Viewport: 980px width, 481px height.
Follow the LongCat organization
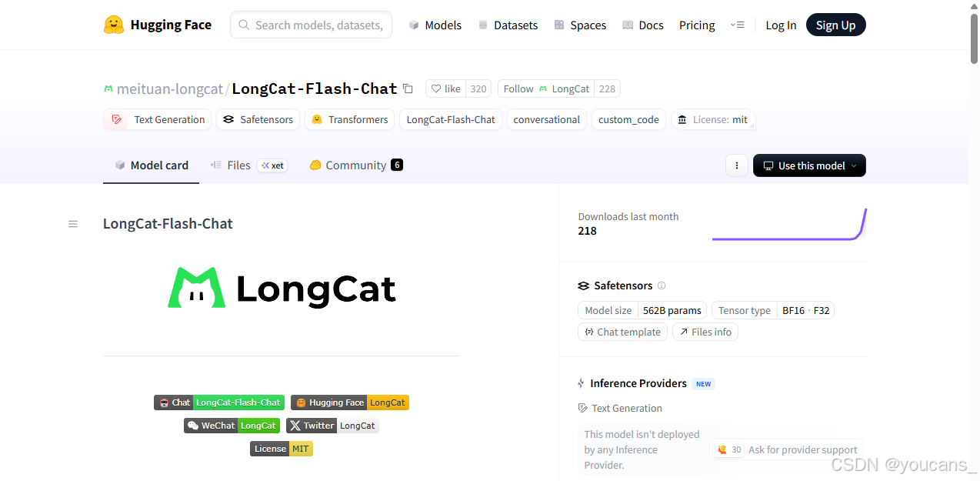coord(518,89)
